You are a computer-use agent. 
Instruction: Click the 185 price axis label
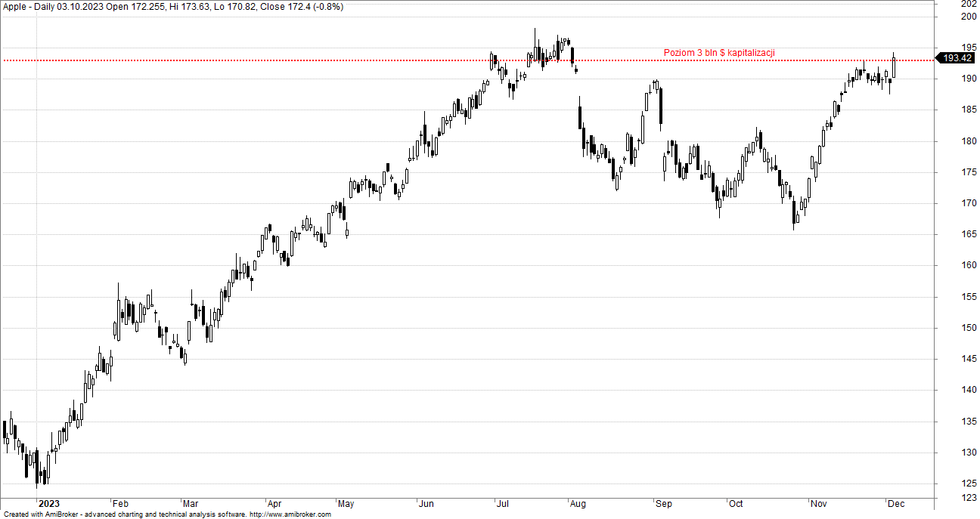pyautogui.click(x=968, y=110)
